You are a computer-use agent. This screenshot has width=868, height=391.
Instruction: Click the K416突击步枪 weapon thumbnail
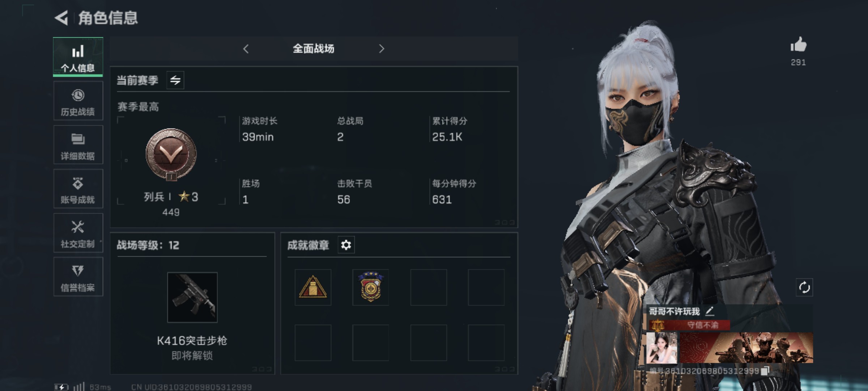point(192,297)
